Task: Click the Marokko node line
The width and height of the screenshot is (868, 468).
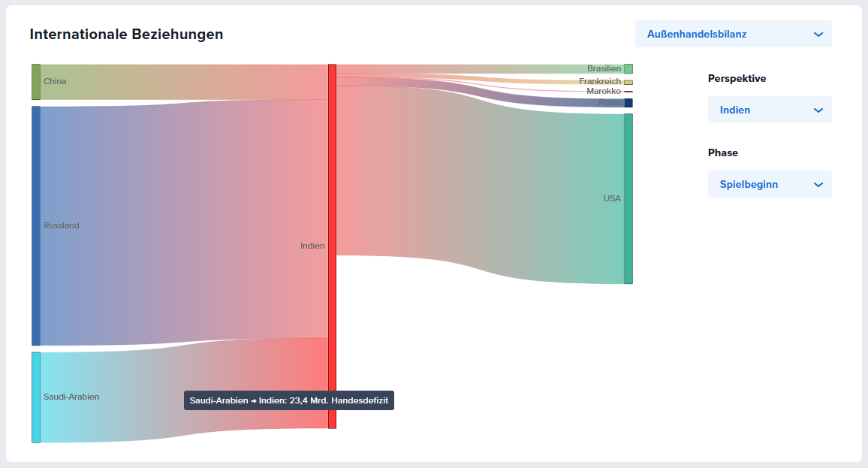Action: click(x=628, y=92)
